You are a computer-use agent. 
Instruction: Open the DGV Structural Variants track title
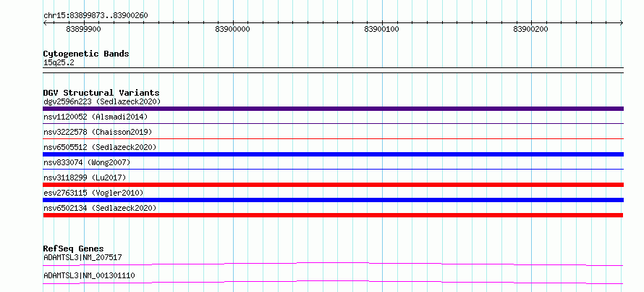pyautogui.click(x=101, y=93)
